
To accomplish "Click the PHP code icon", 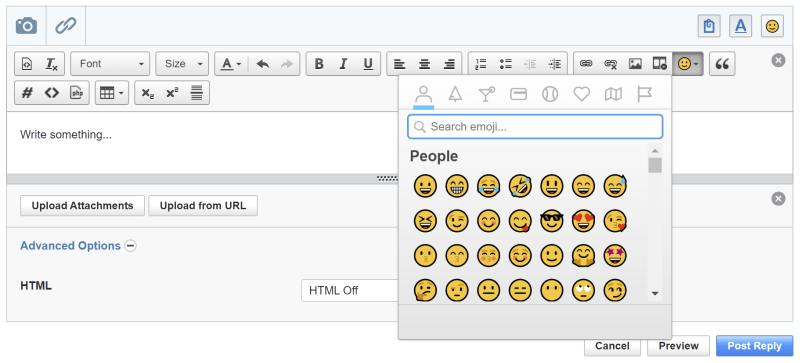I will point(77,93).
